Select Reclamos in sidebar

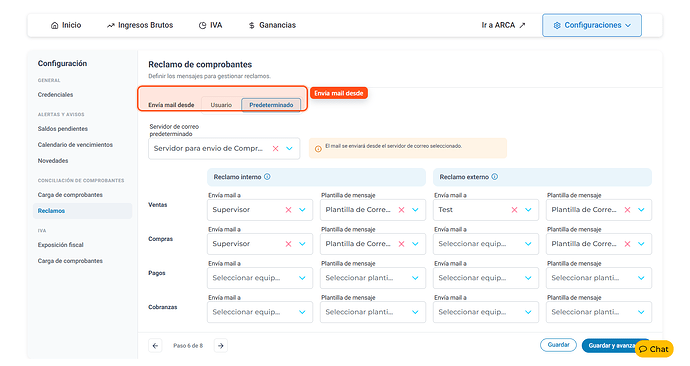pos(82,211)
